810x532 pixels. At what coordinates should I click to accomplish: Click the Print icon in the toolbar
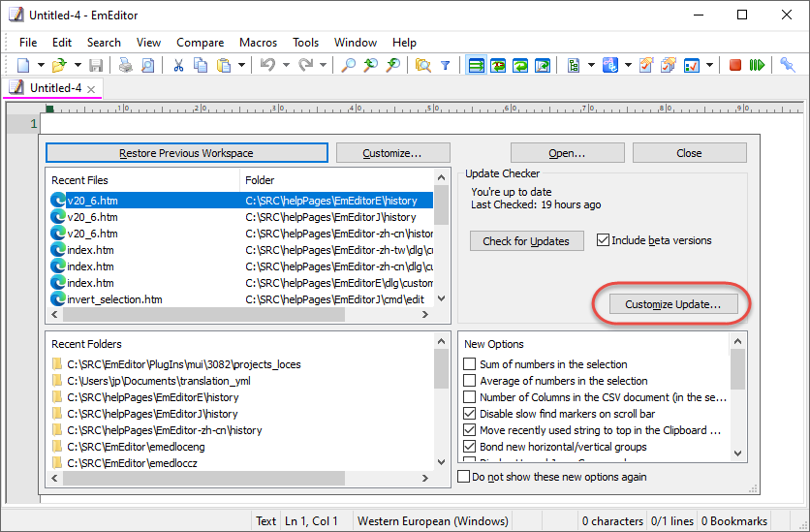pyautogui.click(x=126, y=66)
